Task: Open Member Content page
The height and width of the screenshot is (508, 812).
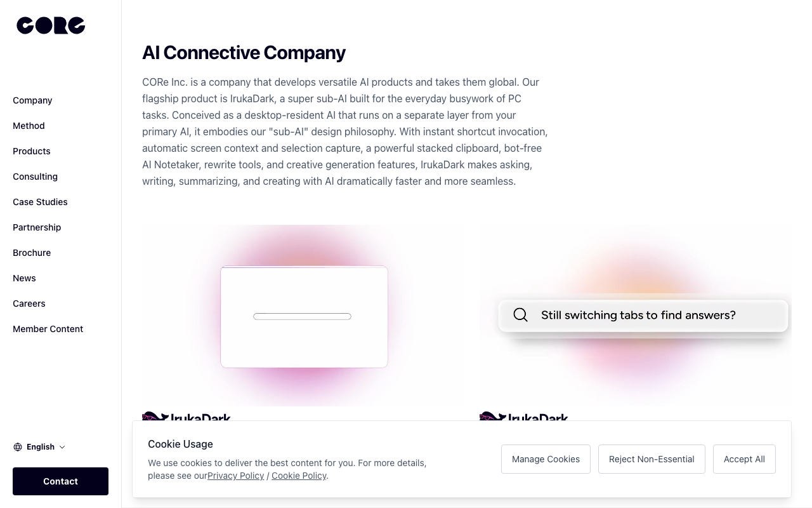Action: tap(48, 329)
